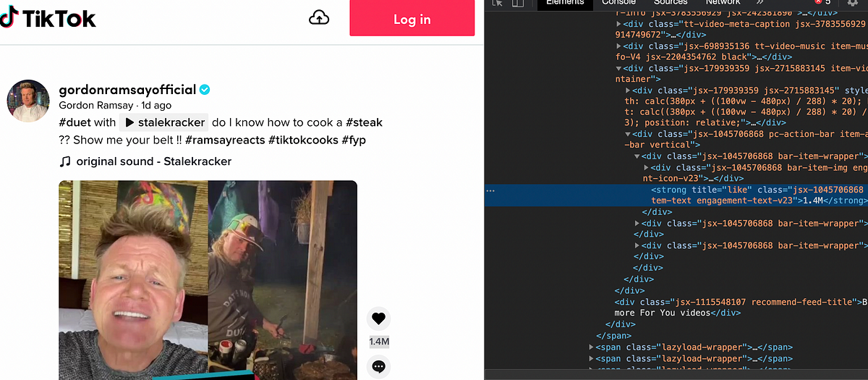Viewport: 868px width, 380px height.
Task: Click 'ntainer">' wrapped line in DOM
Action: click(x=637, y=79)
